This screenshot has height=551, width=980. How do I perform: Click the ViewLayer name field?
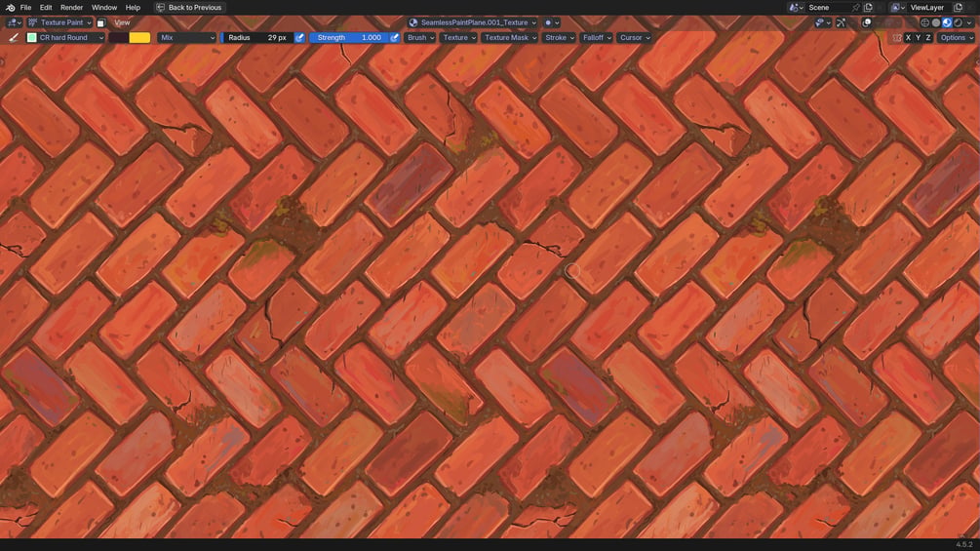coord(930,8)
